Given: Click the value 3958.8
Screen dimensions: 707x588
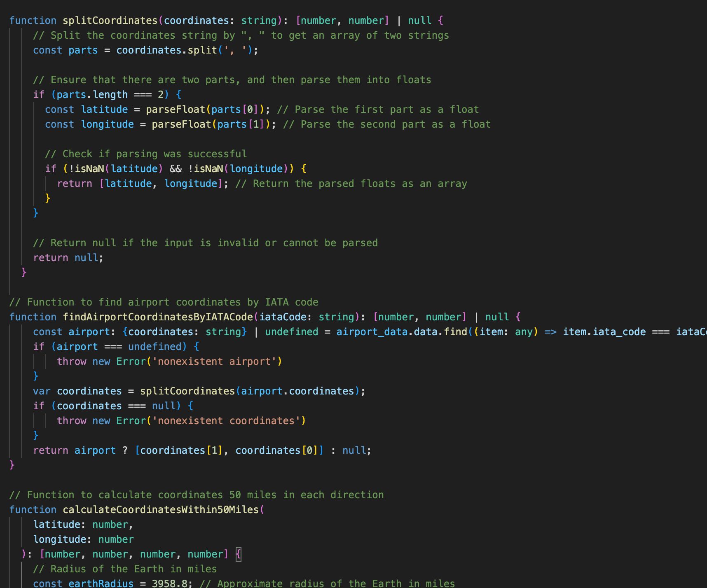Looking at the screenshot, I should point(170,583).
